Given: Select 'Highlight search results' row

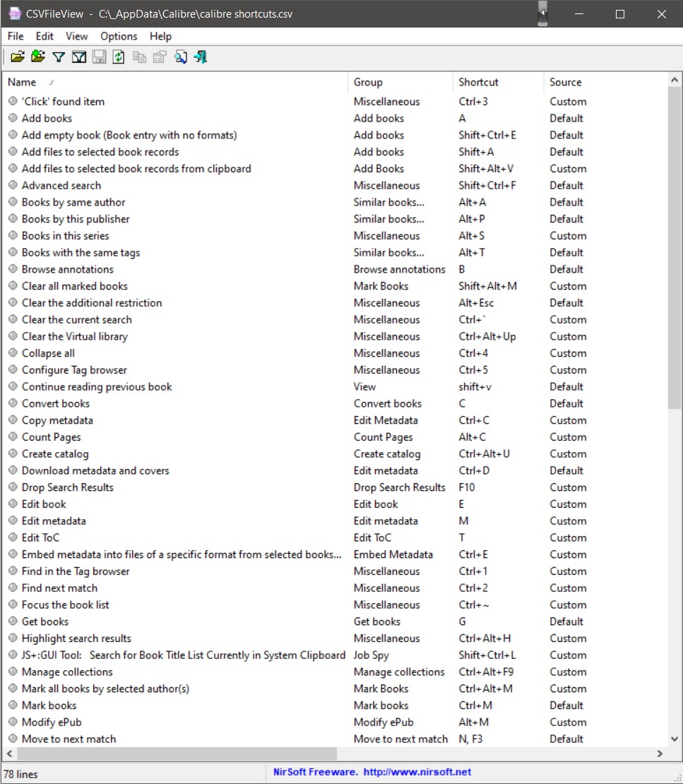Looking at the screenshot, I should pos(335,638).
